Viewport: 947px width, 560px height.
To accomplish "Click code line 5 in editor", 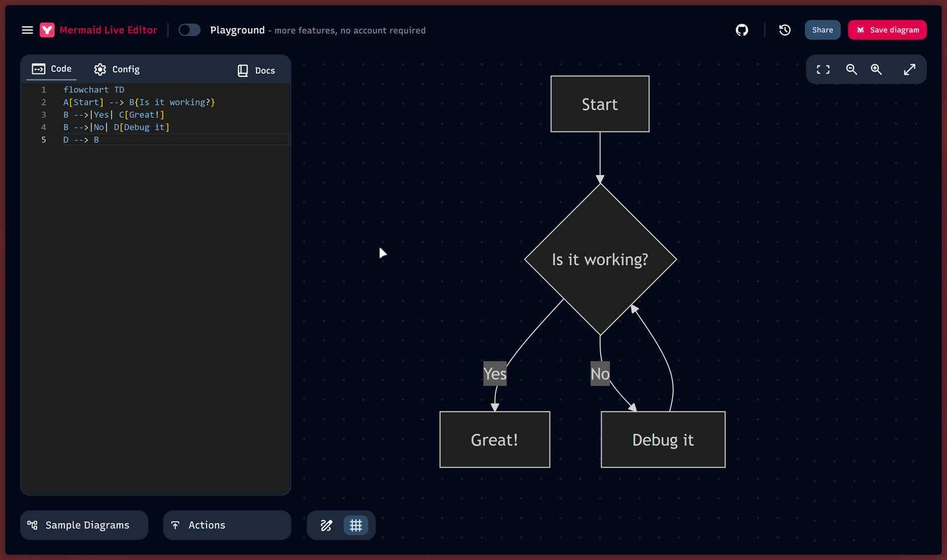I will 172,139.
